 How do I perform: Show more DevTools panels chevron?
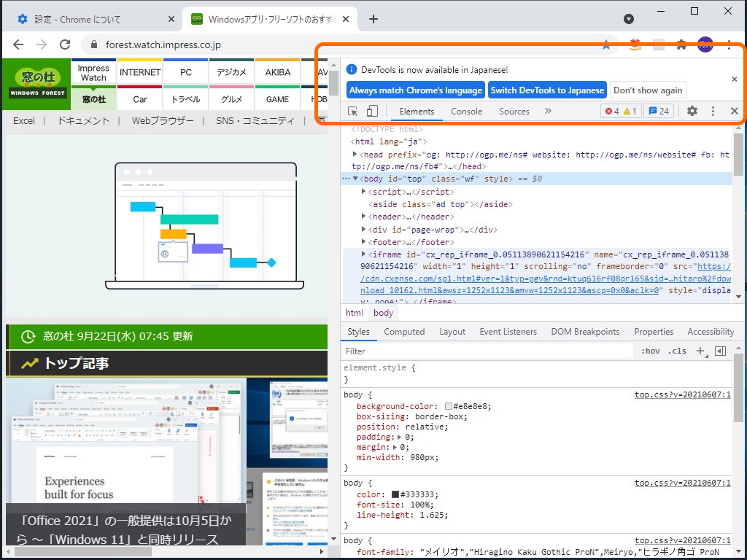pyautogui.click(x=548, y=111)
